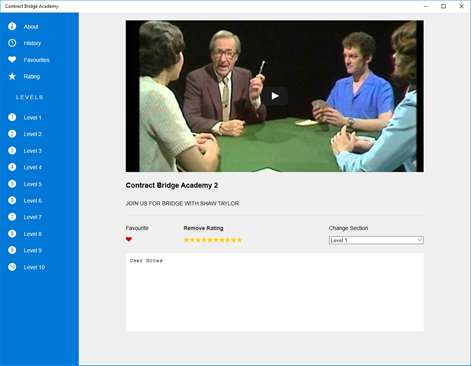Minimize the Contract Bridge Academy window
Image resolution: width=471 pixels, height=366 pixels.
[x=426, y=6]
